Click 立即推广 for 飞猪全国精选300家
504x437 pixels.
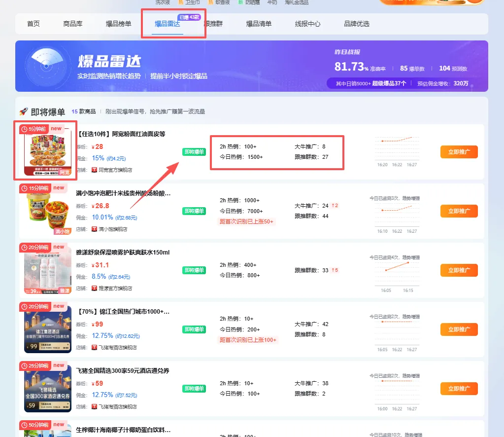(459, 389)
